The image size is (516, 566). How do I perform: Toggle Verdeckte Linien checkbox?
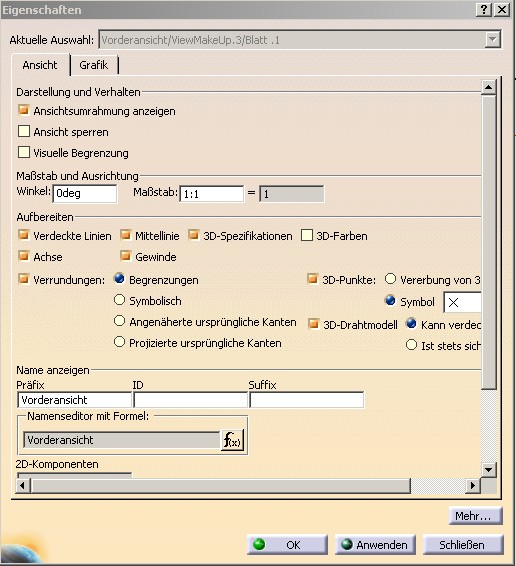(24, 235)
